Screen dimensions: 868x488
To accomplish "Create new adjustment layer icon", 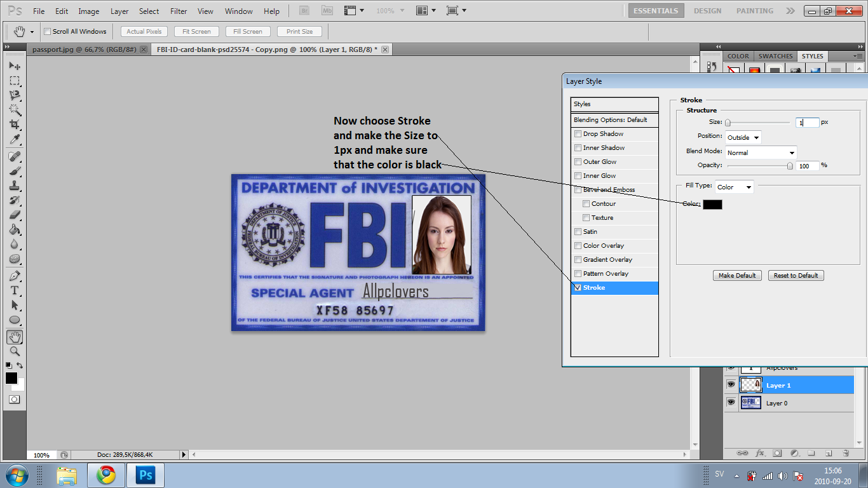I will [794, 453].
